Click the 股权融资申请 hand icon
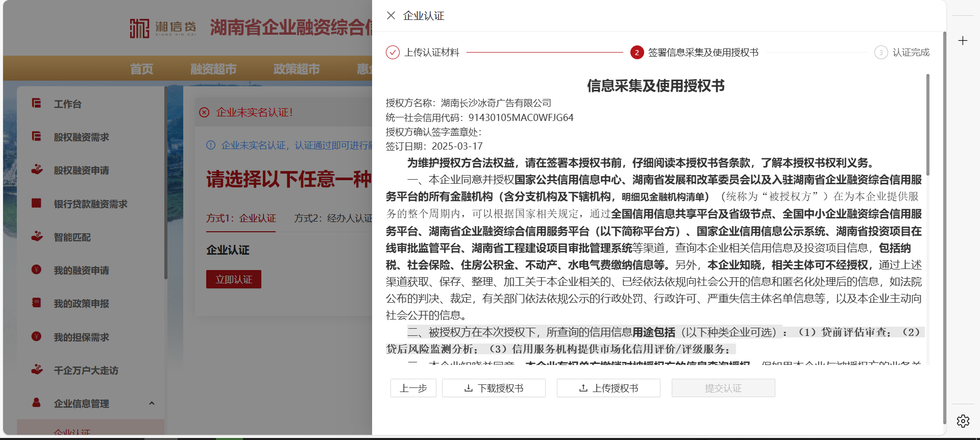This screenshot has width=980, height=440. pos(36,169)
